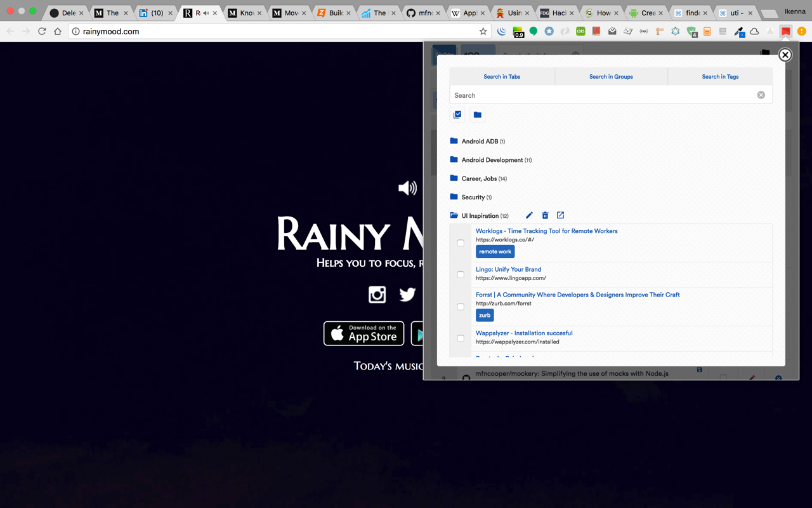The image size is (812, 508).
Task: Click the red bookmark extension icon
Action: [x=786, y=31]
